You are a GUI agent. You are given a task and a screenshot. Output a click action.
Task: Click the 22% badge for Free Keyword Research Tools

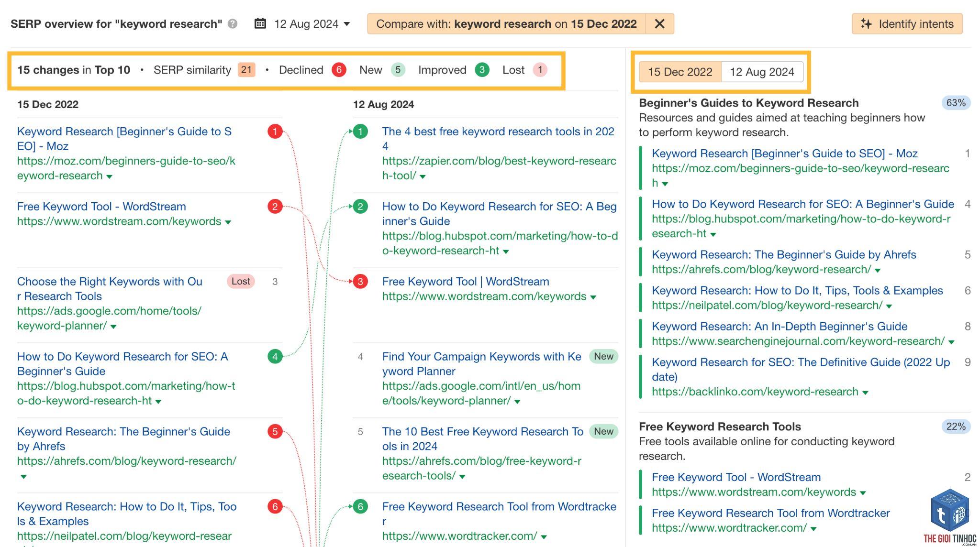coord(956,427)
